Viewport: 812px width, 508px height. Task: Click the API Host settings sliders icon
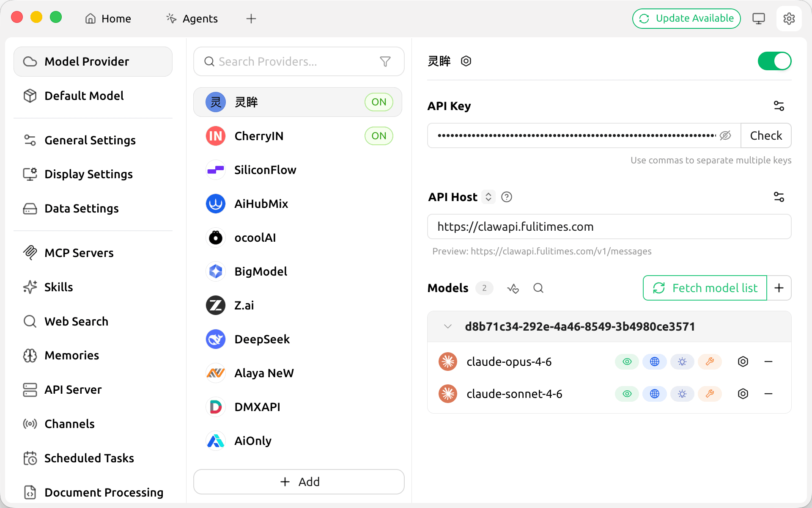pyautogui.click(x=779, y=197)
